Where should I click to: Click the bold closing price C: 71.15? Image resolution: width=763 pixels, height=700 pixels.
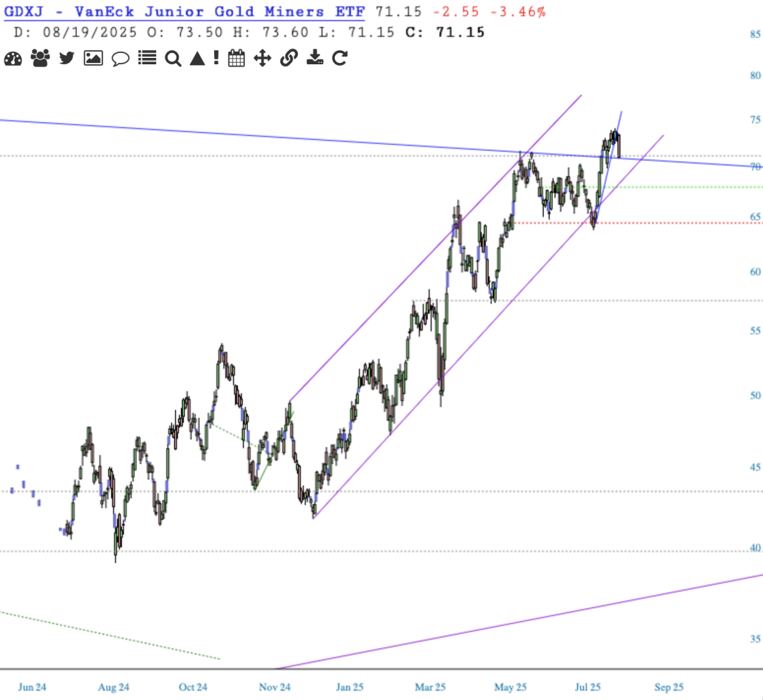click(445, 32)
